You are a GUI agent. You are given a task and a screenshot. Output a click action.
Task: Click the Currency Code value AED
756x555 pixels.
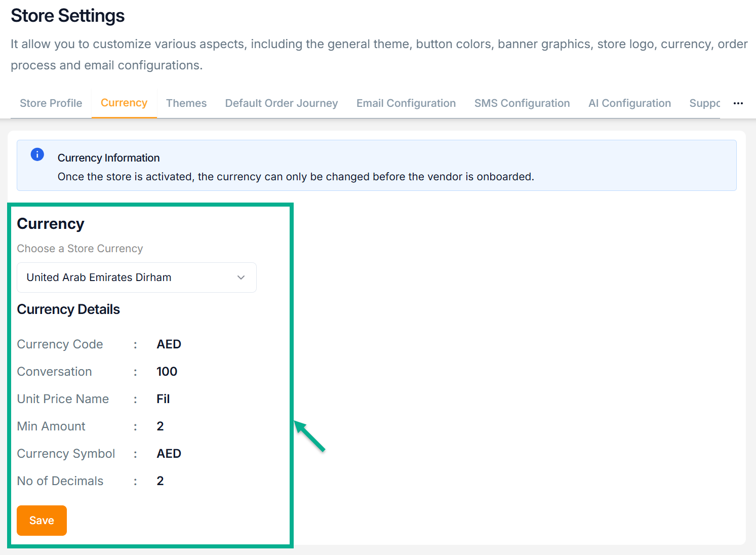coord(169,344)
